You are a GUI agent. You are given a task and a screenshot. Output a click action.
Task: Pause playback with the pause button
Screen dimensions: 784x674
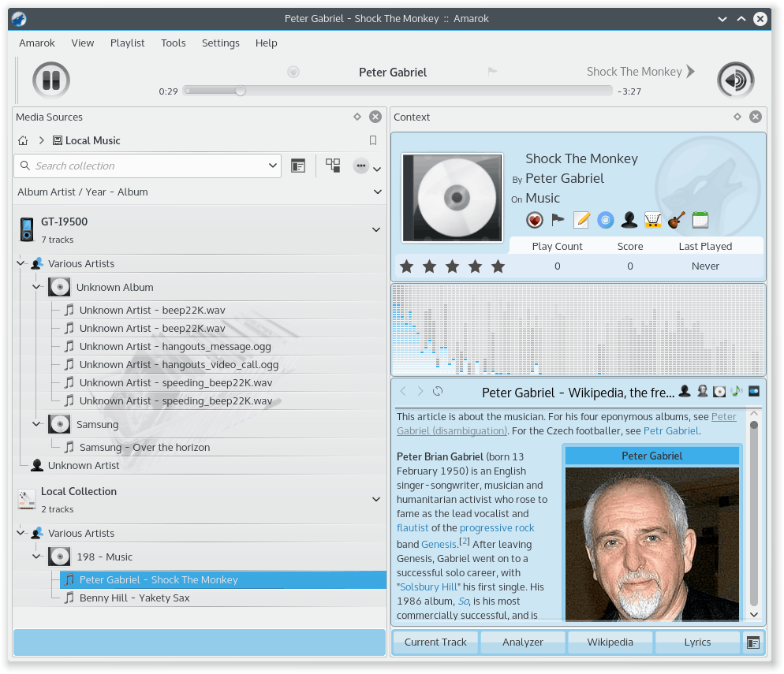[51, 80]
